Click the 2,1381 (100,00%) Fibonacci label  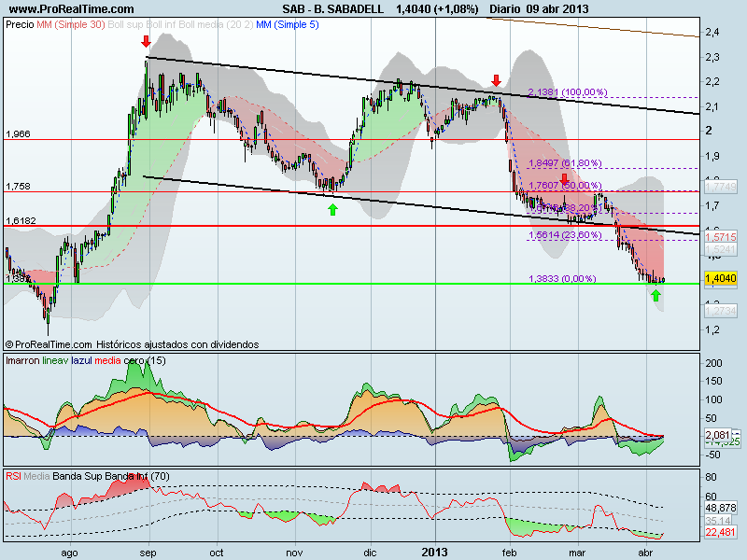point(568,91)
